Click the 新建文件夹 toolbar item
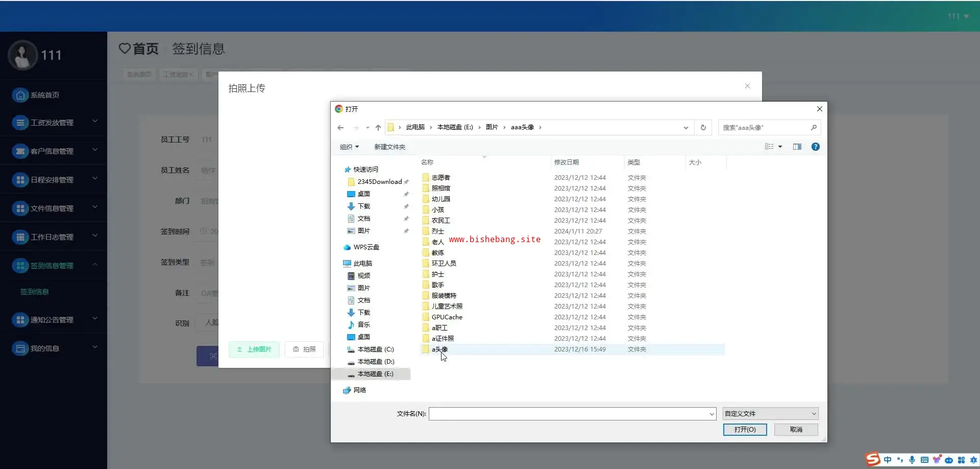Viewport: 980px width, 469px height. point(389,147)
